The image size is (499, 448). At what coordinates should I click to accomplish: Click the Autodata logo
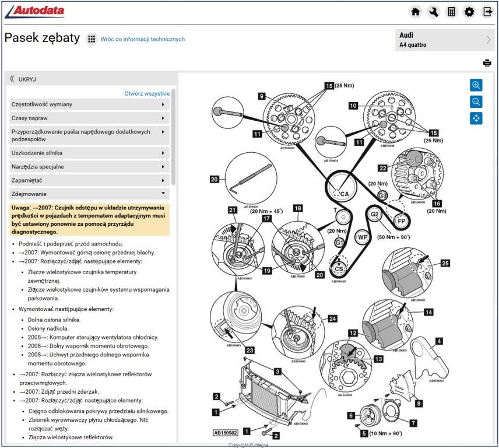tap(35, 12)
